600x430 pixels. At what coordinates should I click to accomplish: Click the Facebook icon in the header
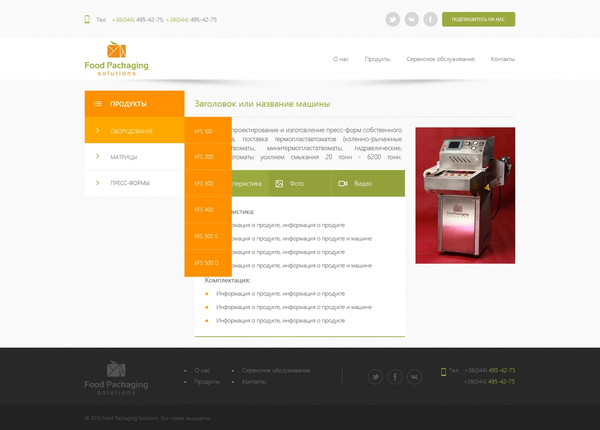pos(430,19)
